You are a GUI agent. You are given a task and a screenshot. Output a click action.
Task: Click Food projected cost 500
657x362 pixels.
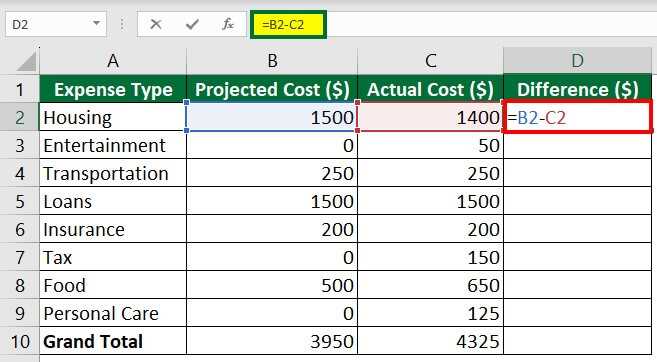click(272, 285)
